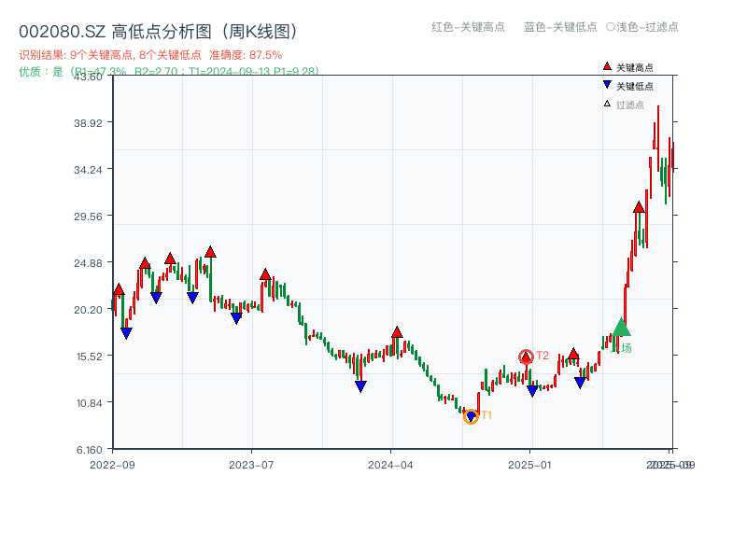Click the last blue low triangle before 入场

click(x=580, y=383)
